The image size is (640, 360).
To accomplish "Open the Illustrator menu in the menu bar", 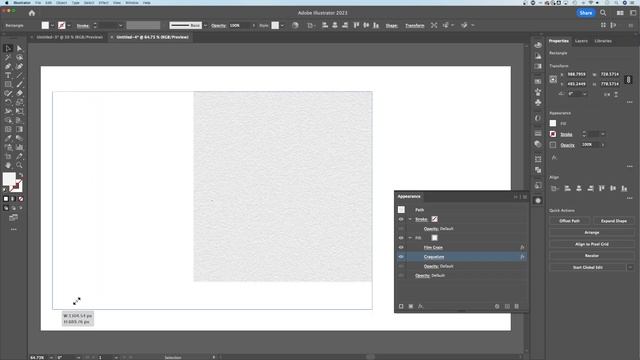I will pyautogui.click(x=22, y=2).
